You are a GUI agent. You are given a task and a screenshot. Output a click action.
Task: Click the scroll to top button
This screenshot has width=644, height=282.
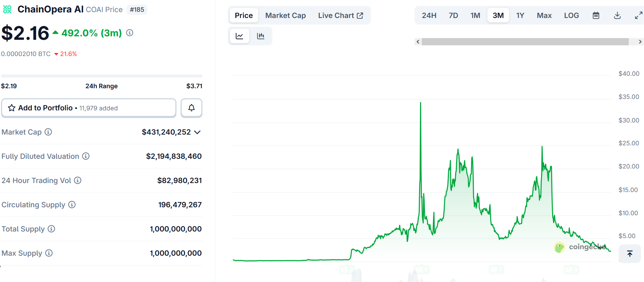[x=630, y=254]
